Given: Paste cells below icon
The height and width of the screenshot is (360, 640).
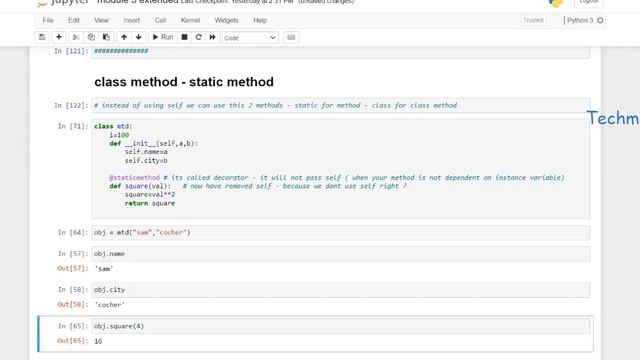Looking at the screenshot, I should (106, 37).
